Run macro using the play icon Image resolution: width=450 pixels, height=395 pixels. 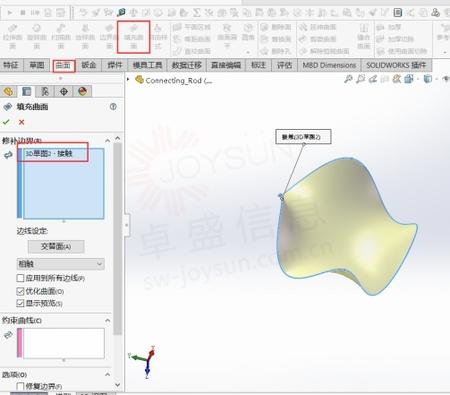(x=10, y=13)
